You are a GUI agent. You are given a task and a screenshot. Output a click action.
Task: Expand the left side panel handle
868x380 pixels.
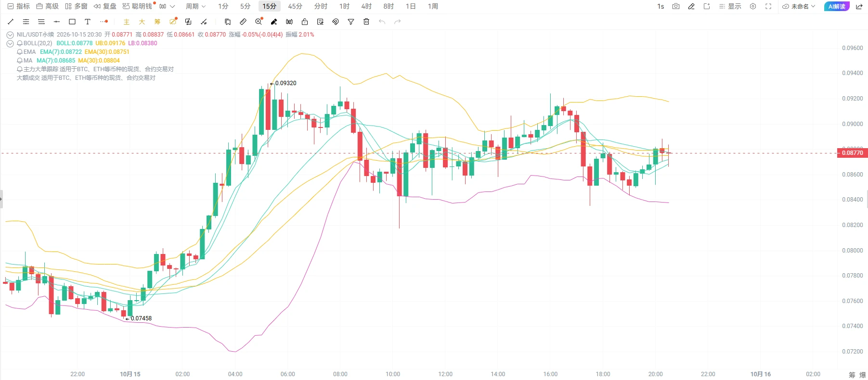click(x=1, y=199)
